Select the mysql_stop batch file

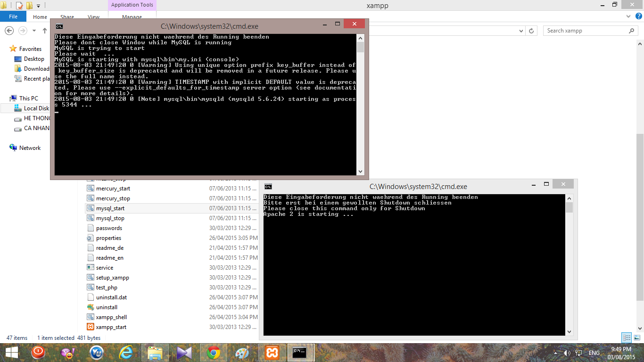point(110,218)
